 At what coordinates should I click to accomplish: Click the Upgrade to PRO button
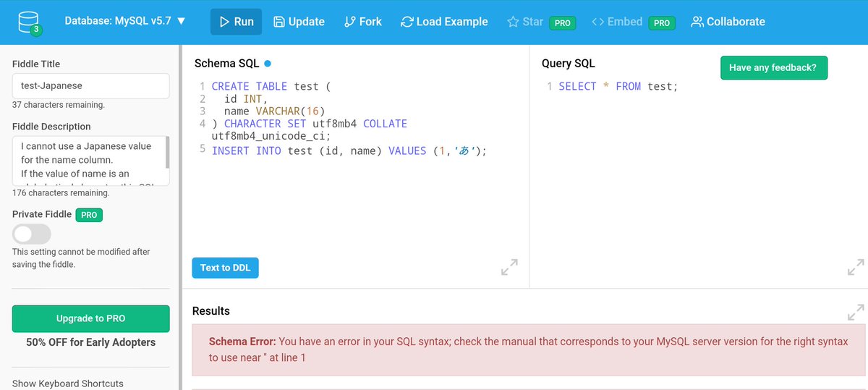(91, 318)
